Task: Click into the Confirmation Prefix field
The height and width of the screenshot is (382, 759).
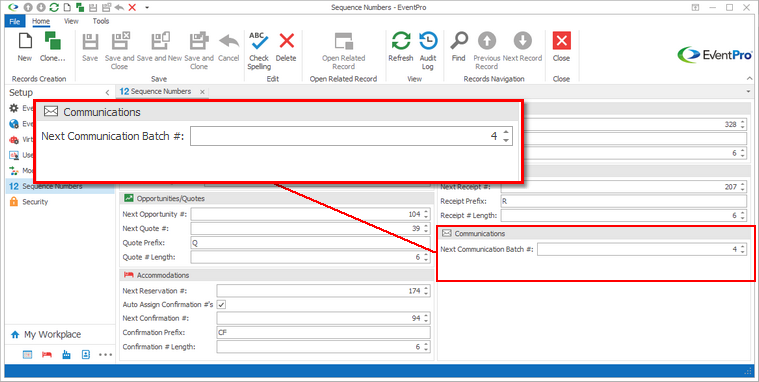Action: (x=323, y=333)
